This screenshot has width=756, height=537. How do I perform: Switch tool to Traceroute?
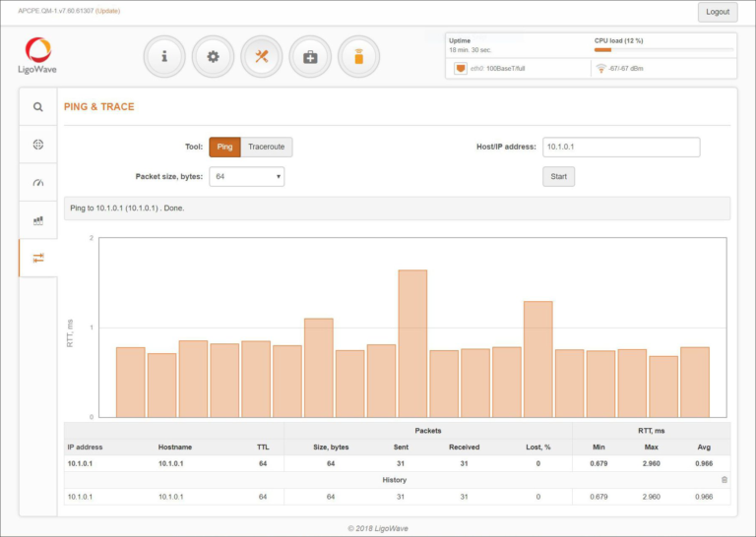tap(266, 147)
